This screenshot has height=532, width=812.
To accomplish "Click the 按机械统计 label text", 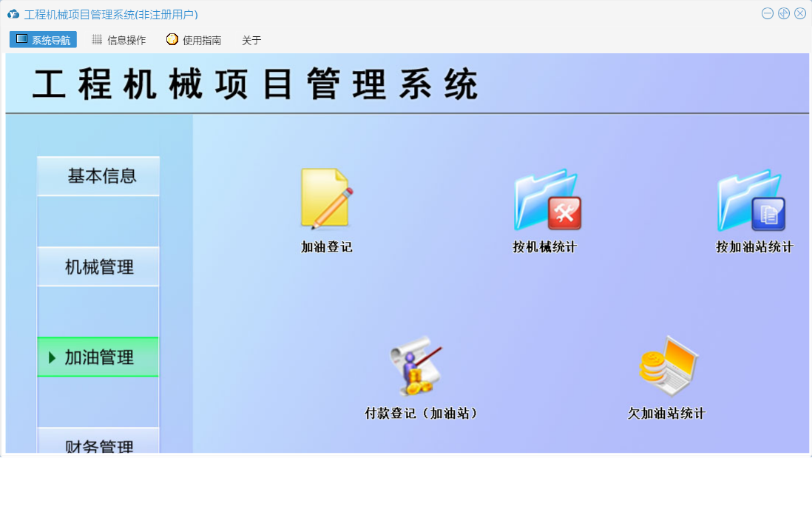I will [545, 247].
